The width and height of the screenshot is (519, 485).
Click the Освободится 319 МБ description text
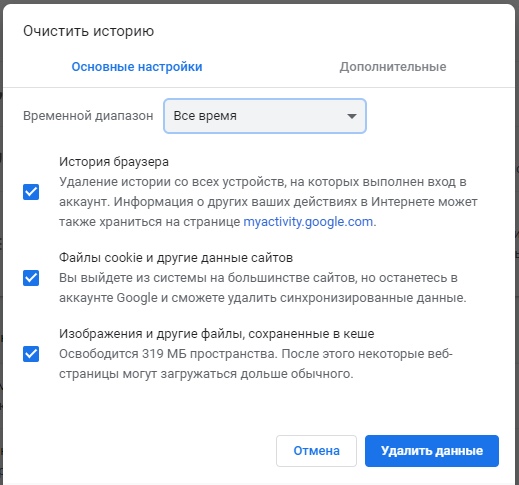256,364
